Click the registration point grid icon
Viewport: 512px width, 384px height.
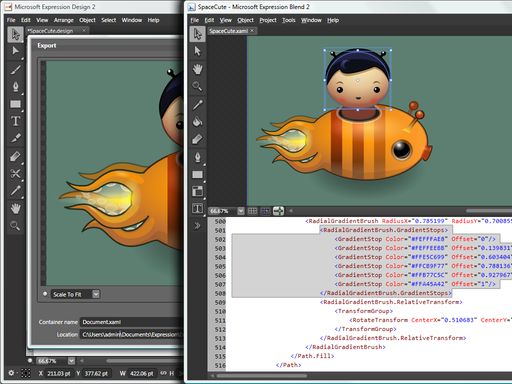[x=25, y=373]
